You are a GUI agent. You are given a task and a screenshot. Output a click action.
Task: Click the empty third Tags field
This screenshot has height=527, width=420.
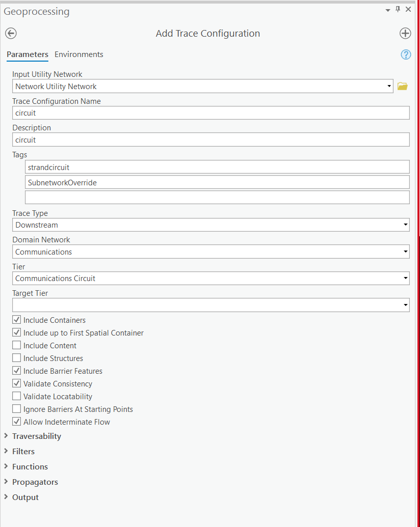click(217, 197)
